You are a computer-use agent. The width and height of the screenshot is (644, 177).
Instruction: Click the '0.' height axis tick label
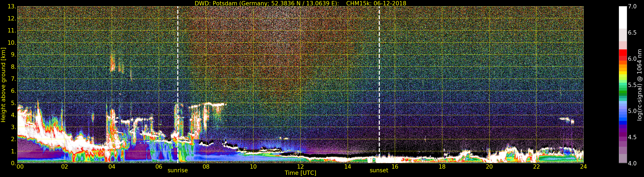pos(13,163)
